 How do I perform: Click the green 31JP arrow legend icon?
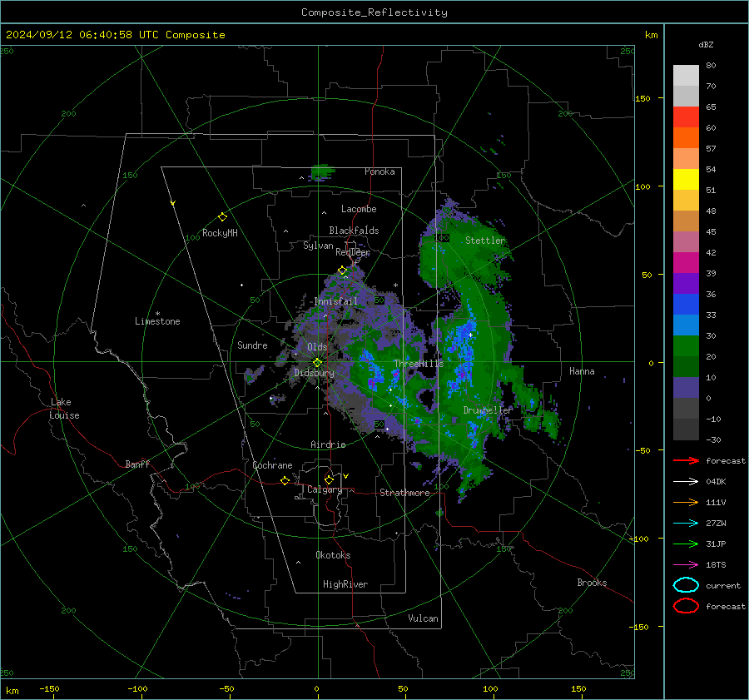coord(686,544)
